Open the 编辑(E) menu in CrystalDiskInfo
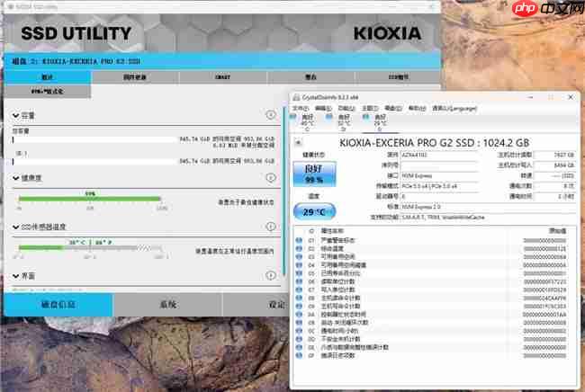The height and width of the screenshot is (392, 585). click(x=323, y=109)
